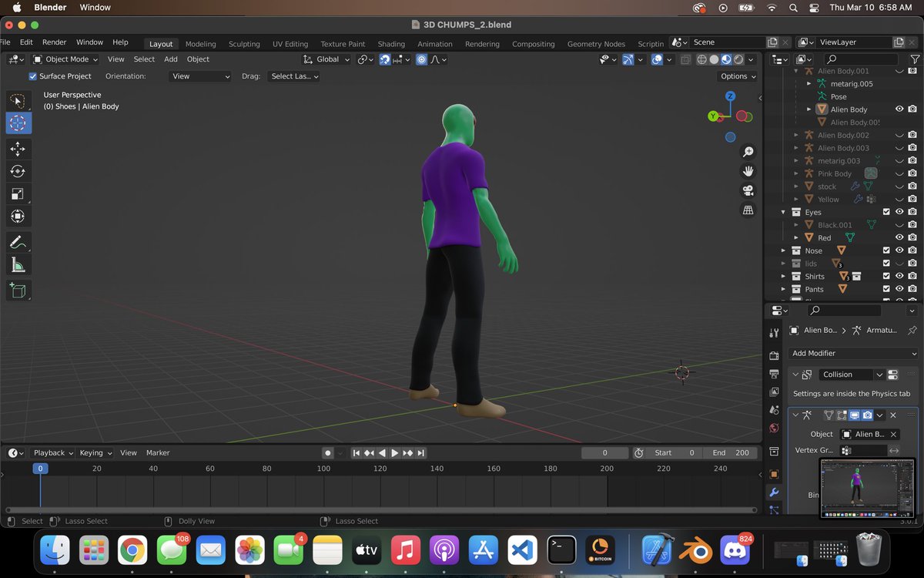Open the Add Modifier dropdown
The height and width of the screenshot is (578, 924).
854,353
